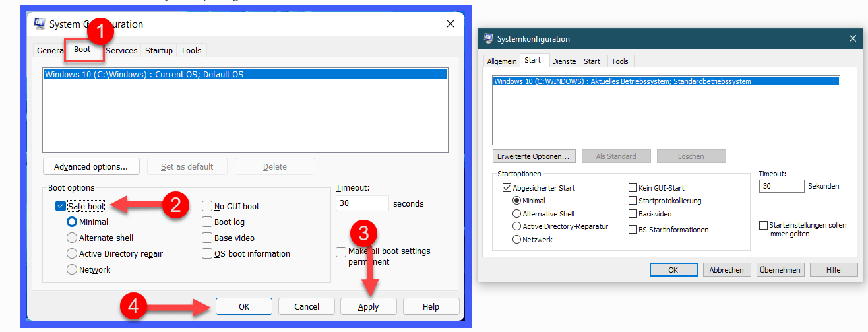This screenshot has width=868, height=332.
Task: Click the Abbrechen button
Action: (727, 270)
